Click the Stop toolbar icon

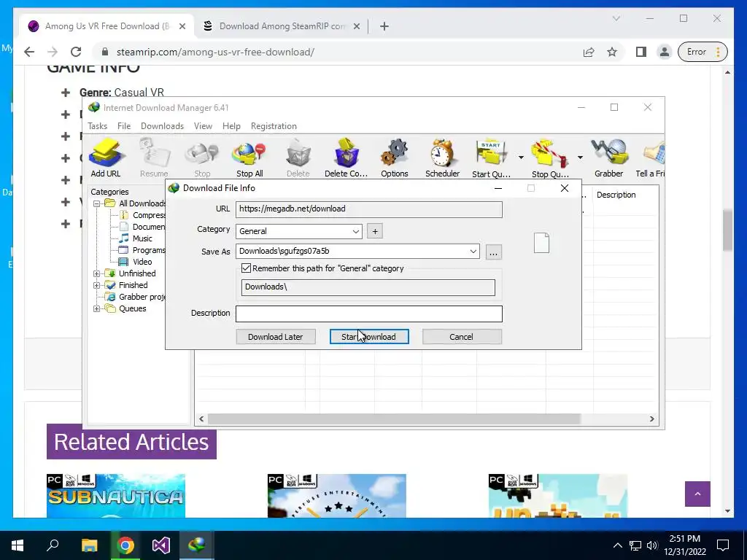(x=202, y=157)
